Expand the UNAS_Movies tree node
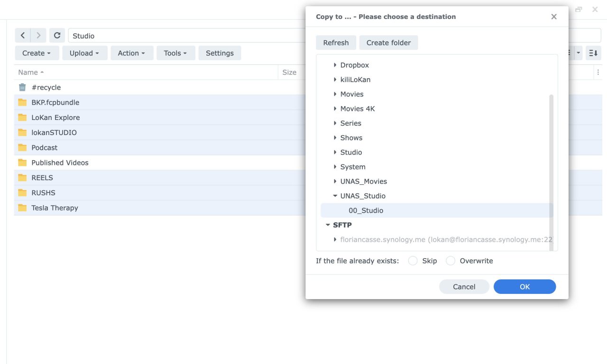The width and height of the screenshot is (607, 364). [335, 181]
